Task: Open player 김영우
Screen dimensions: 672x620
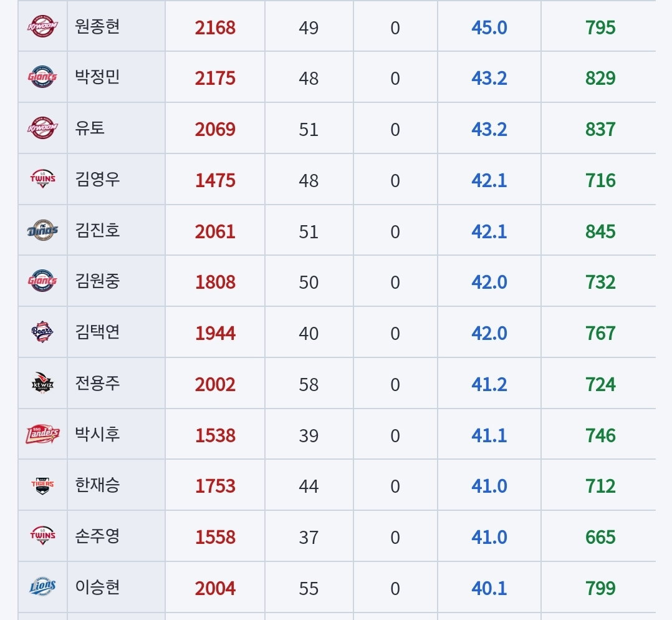Action: (97, 179)
